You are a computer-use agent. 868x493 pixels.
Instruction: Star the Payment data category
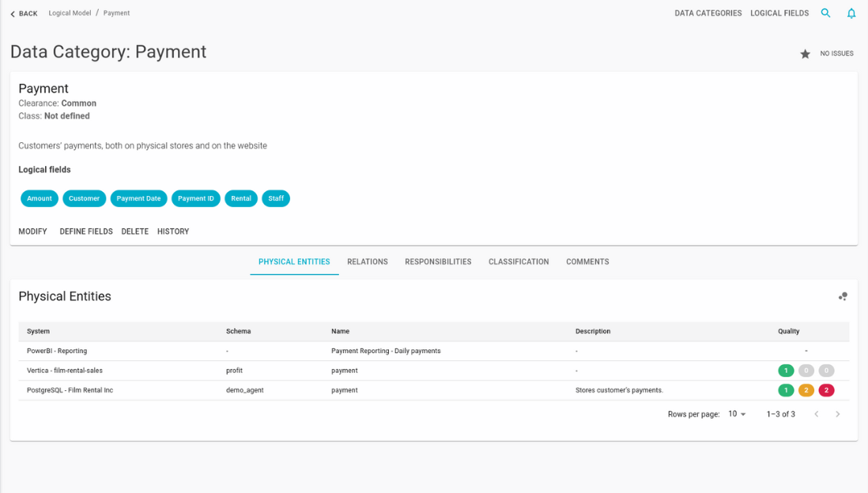pyautogui.click(x=805, y=54)
